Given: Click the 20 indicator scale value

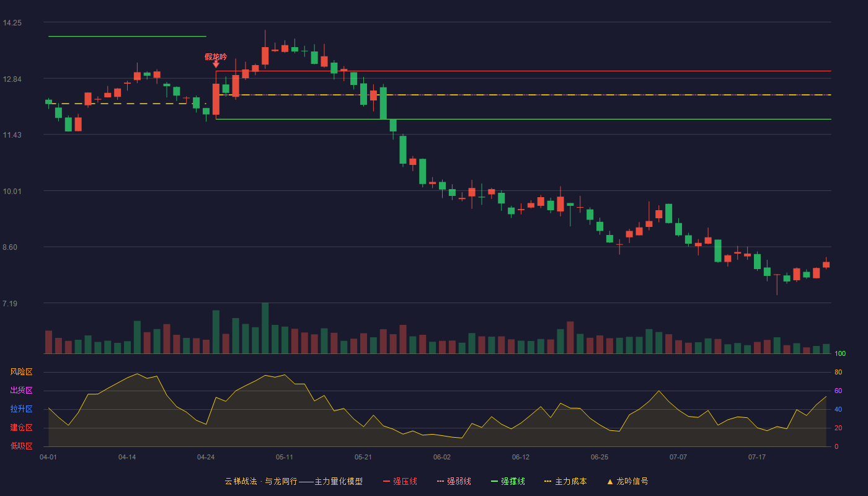Looking at the screenshot, I should [838, 428].
